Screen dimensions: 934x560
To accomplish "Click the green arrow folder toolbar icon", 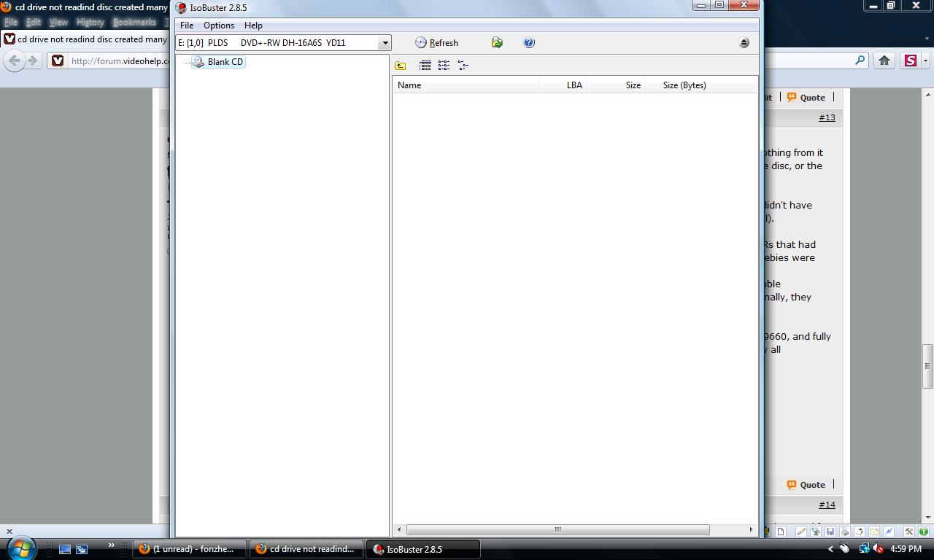I will coord(497,43).
